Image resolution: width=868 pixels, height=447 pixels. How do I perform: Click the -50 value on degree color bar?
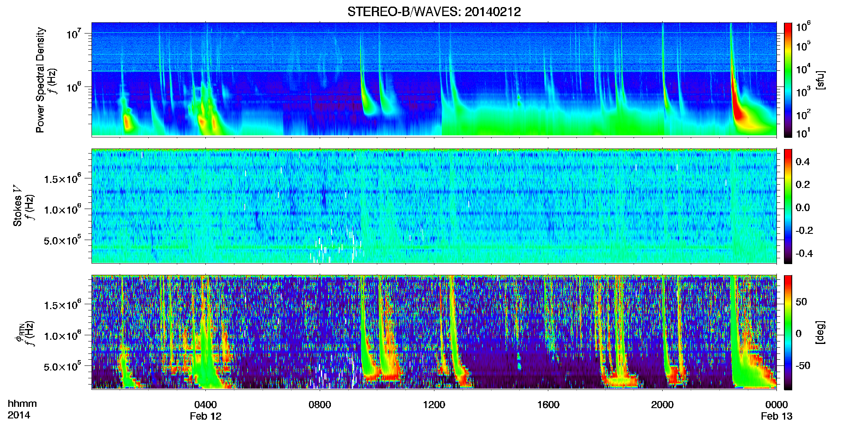tap(803, 366)
